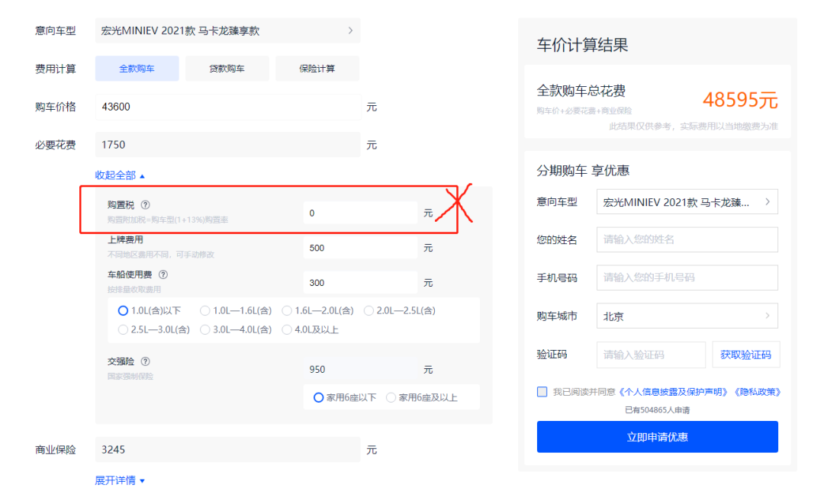Click the 分期购车 享优惠 heading
This screenshot has width=824, height=504.
coord(583,171)
